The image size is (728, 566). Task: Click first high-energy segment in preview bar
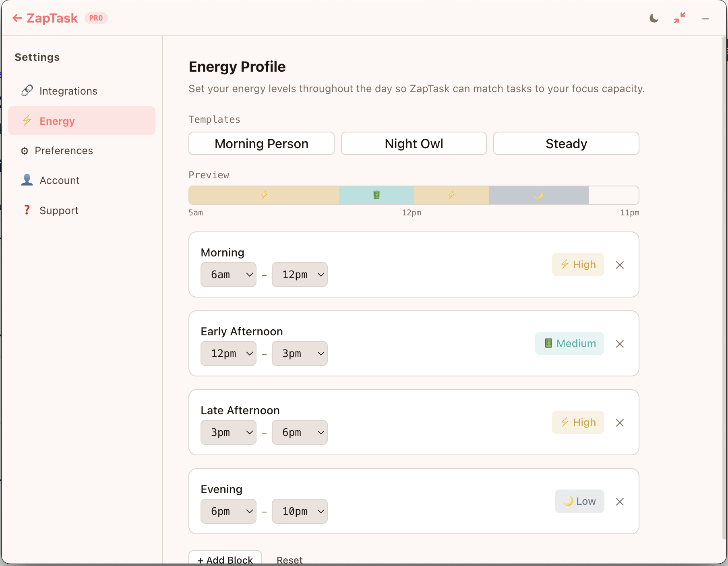tap(264, 195)
